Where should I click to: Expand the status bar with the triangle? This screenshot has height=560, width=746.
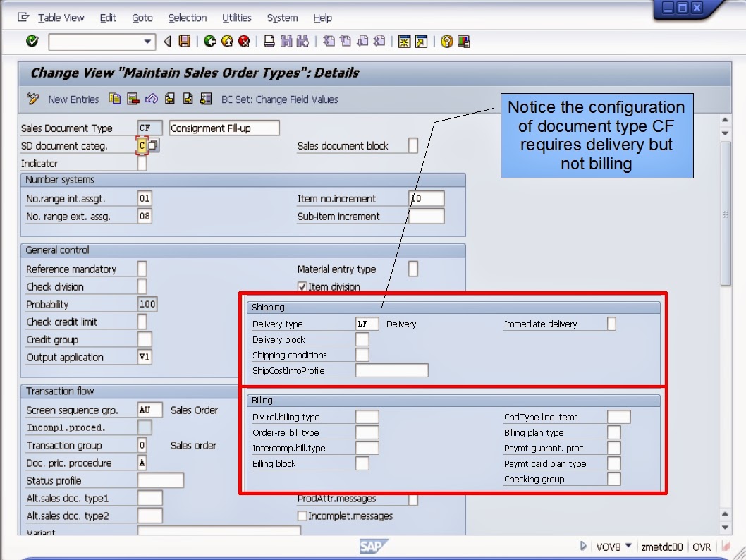pyautogui.click(x=583, y=546)
